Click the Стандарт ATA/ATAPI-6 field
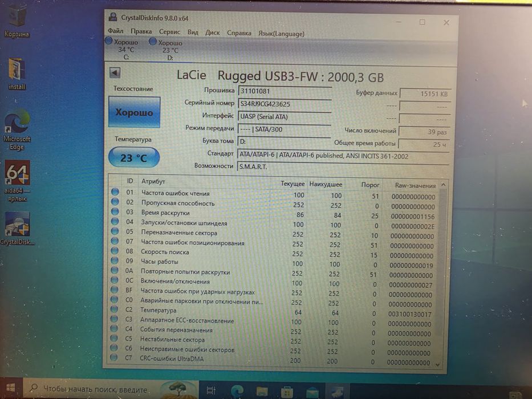This screenshot has height=399, width=532. point(343,156)
